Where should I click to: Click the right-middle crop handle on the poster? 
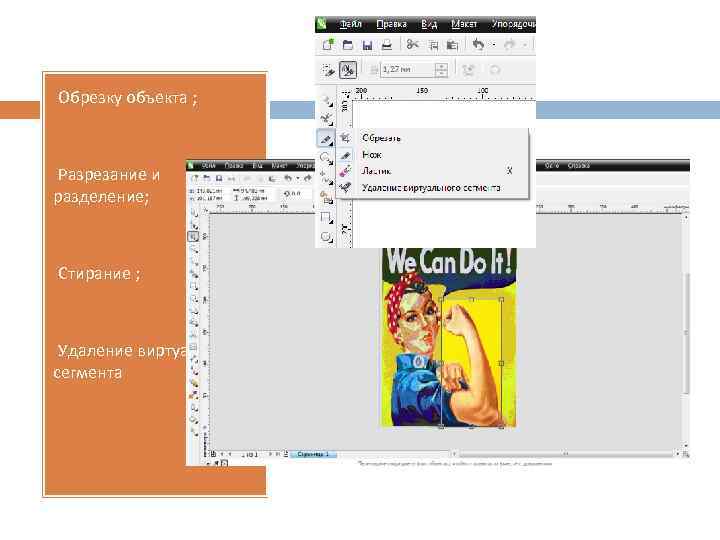[x=501, y=363]
